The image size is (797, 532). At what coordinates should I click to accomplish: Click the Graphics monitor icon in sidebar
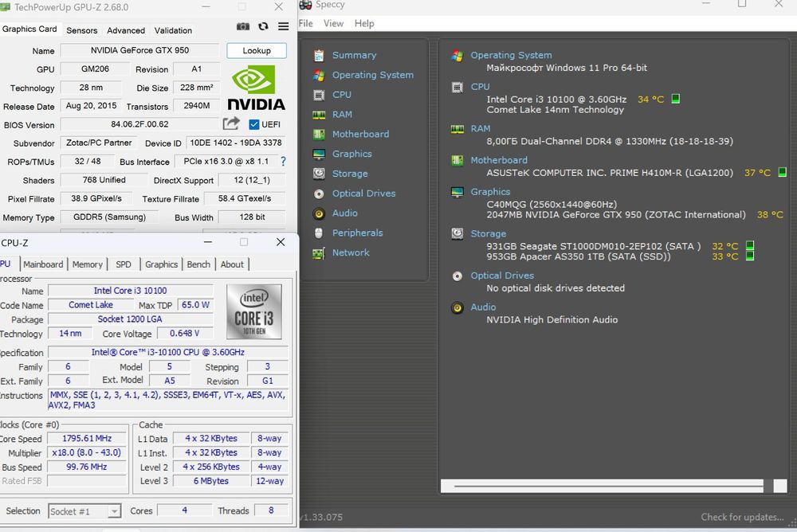tap(319, 154)
